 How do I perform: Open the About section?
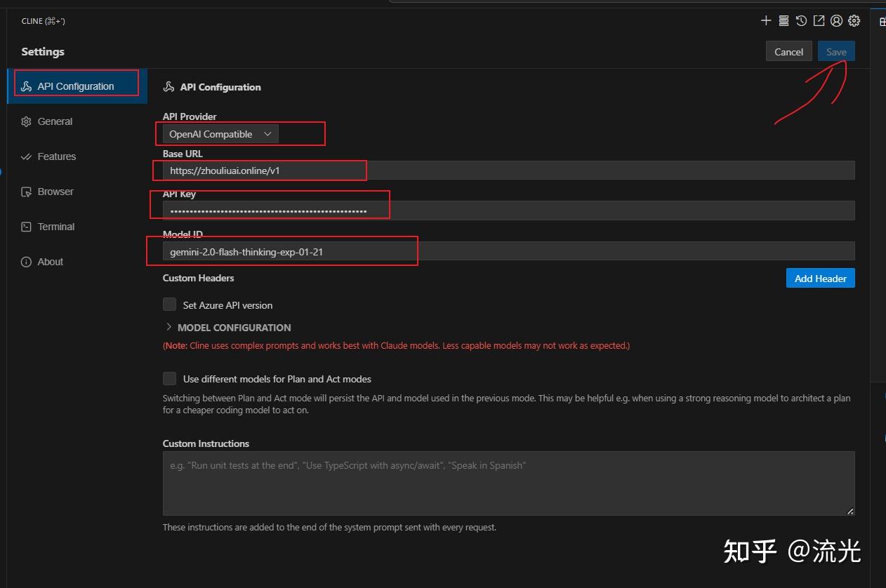click(x=50, y=262)
